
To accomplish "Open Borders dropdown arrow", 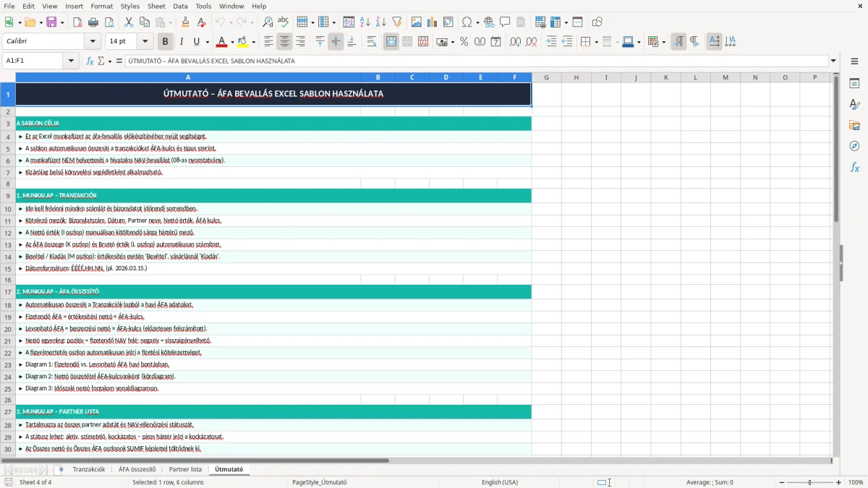I will point(595,42).
